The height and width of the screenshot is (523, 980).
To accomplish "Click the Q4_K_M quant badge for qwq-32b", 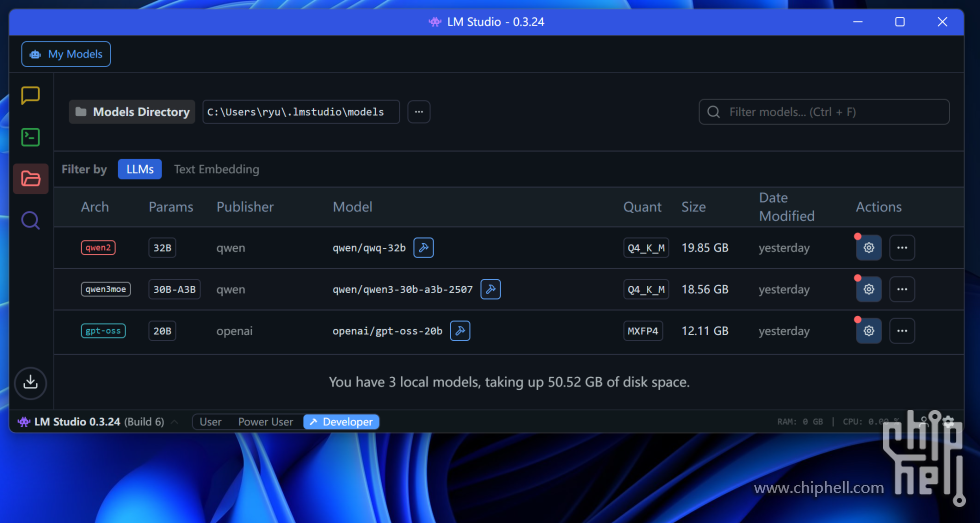I will point(646,248).
